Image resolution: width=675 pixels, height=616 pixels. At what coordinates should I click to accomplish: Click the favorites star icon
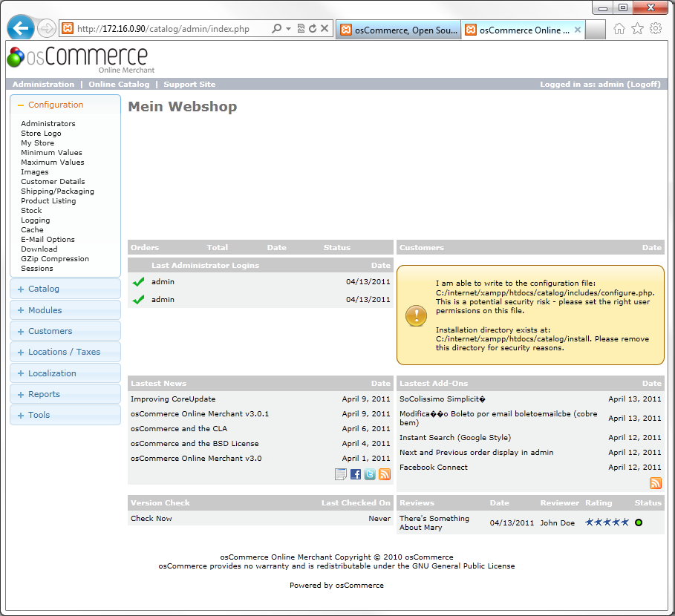point(637,29)
